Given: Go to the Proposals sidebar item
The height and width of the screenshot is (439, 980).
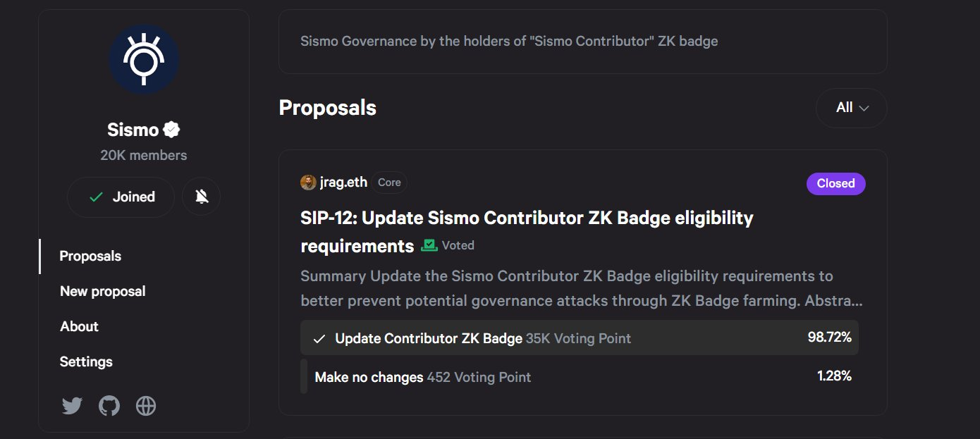Looking at the screenshot, I should pyautogui.click(x=90, y=256).
